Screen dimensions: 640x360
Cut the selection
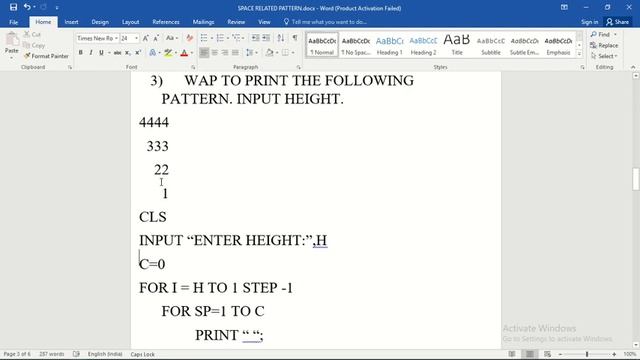click(32, 34)
